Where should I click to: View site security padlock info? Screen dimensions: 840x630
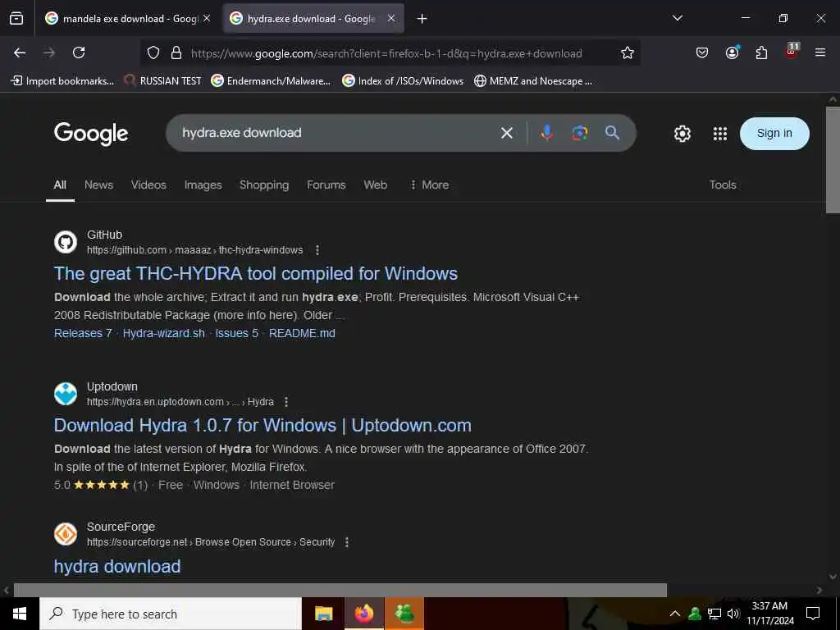176,53
